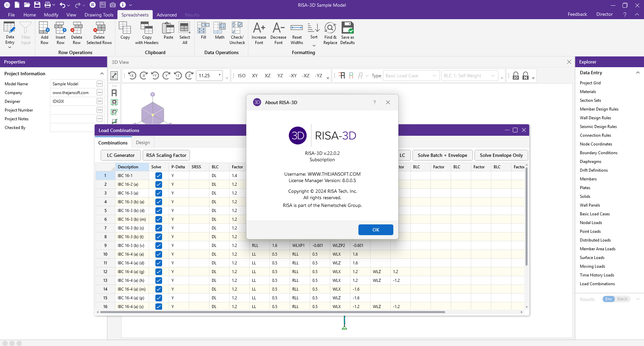
Task: Click Solve Batch + Envelope button
Action: tap(442, 155)
